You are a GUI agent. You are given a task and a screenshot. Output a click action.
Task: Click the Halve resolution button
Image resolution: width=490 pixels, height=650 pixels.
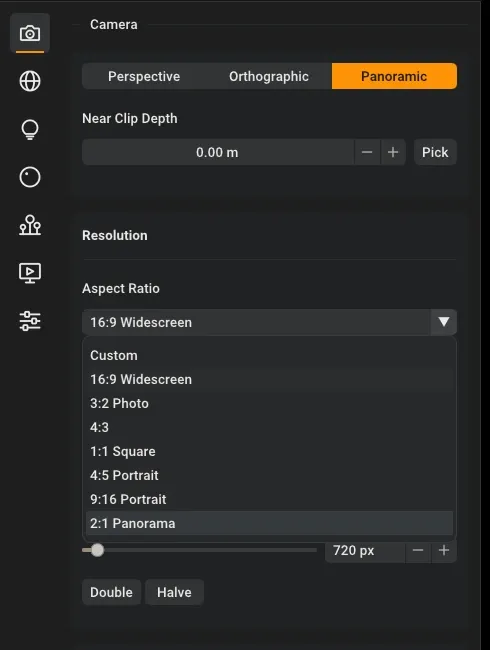[x=175, y=592]
